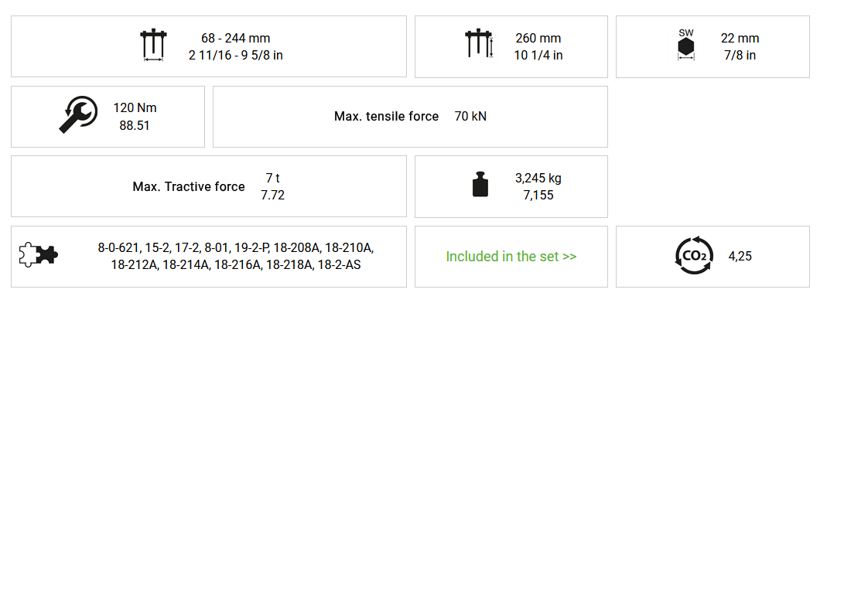Image resolution: width=868 pixels, height=613 pixels.
Task: Click the weight icon
Action: click(x=480, y=185)
